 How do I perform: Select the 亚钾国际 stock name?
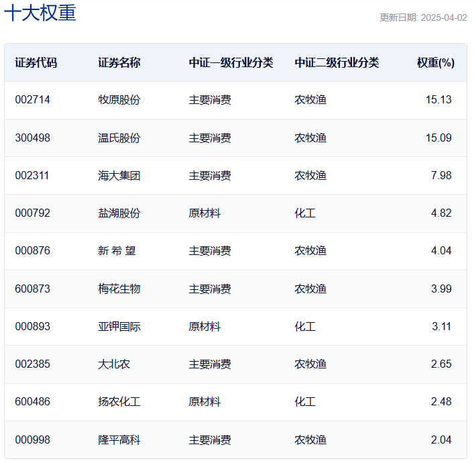pyautogui.click(x=119, y=326)
